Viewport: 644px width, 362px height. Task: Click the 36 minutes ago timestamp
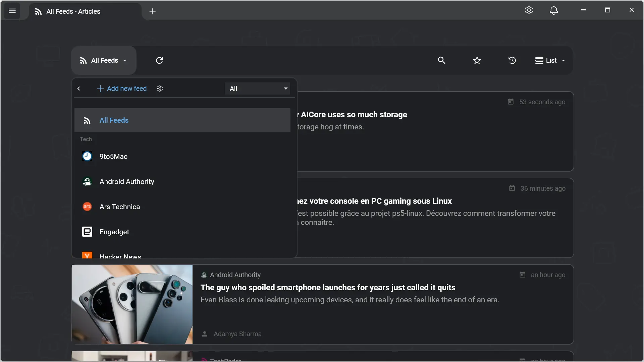(543, 188)
